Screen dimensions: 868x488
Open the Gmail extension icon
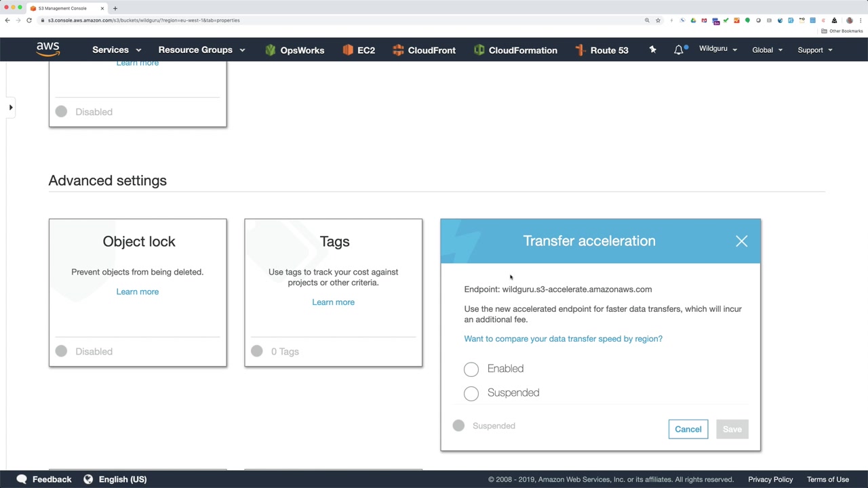pyautogui.click(x=704, y=20)
